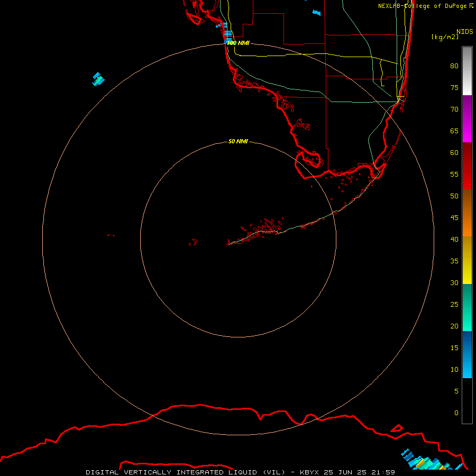
Task: Click the scale value 0
Action: pyautogui.click(x=456, y=413)
